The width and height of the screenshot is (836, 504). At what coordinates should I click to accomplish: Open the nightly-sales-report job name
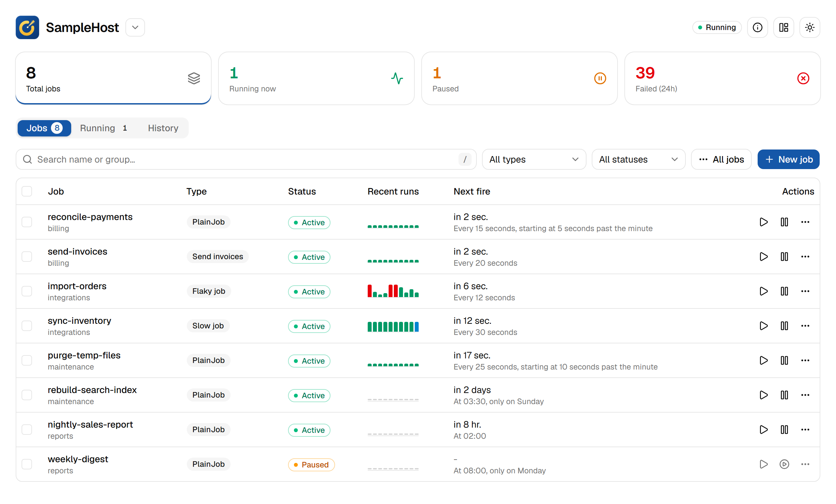coord(90,424)
